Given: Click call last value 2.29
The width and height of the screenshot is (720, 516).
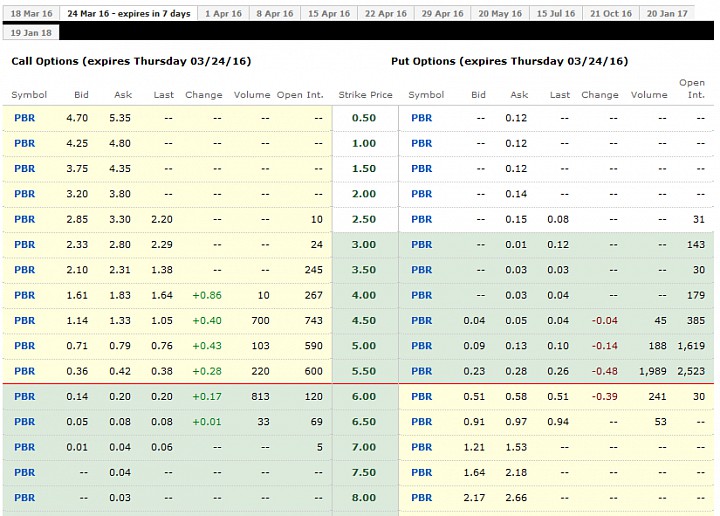Looking at the screenshot, I should pyautogui.click(x=162, y=245).
